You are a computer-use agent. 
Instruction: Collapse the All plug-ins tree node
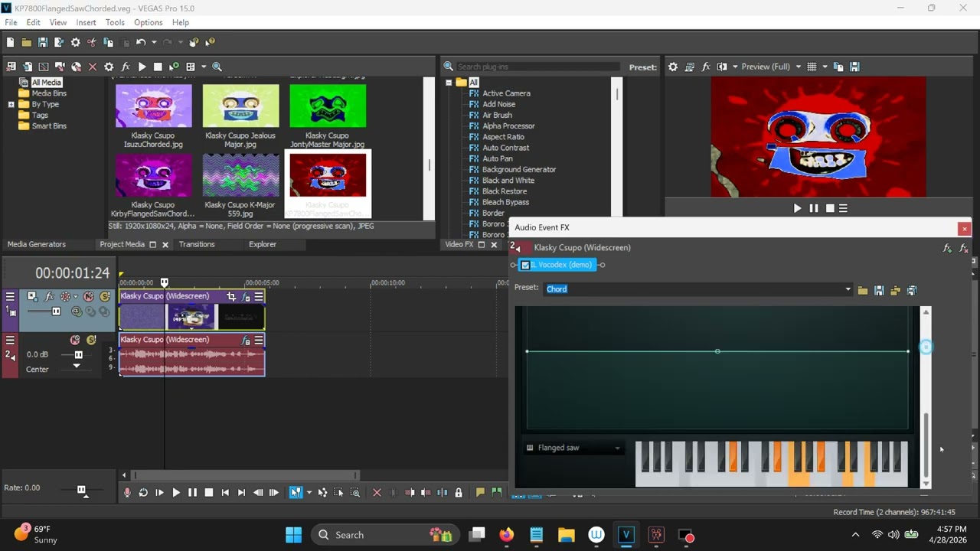449,83
